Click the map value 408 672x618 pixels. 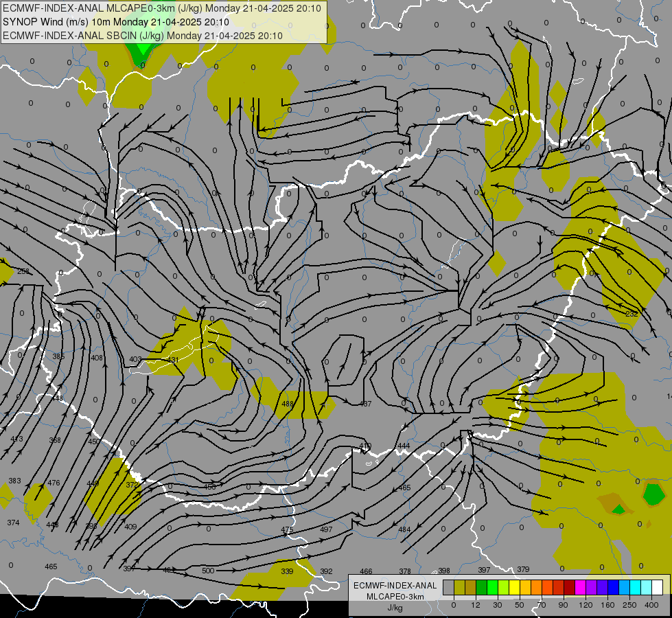coord(97,358)
